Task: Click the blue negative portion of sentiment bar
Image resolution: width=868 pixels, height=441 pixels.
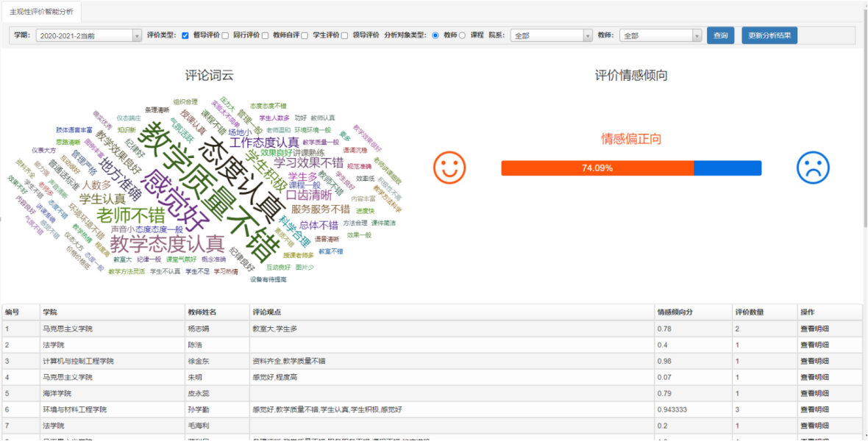Action: coord(728,168)
